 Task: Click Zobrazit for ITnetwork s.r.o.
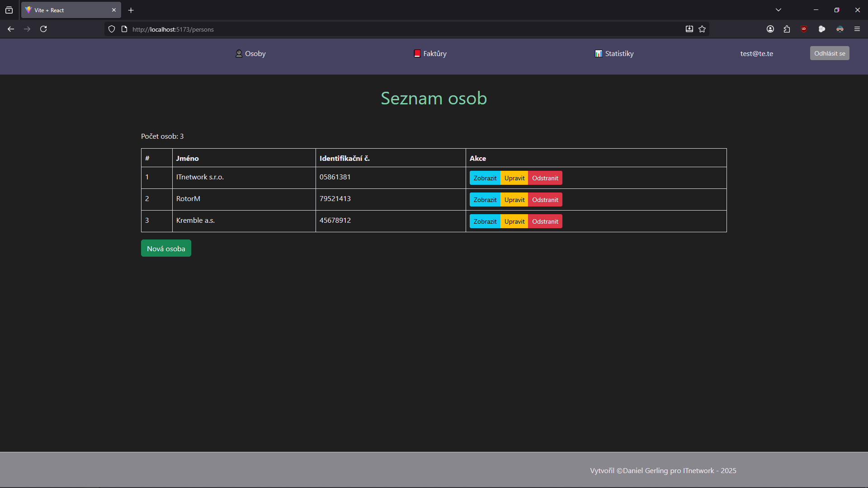click(485, 178)
